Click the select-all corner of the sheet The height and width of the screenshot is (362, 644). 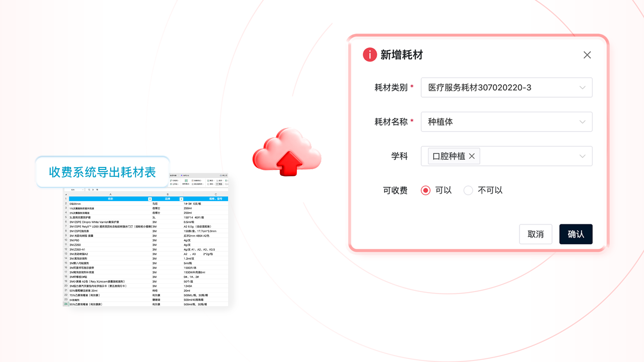pyautogui.click(x=66, y=194)
